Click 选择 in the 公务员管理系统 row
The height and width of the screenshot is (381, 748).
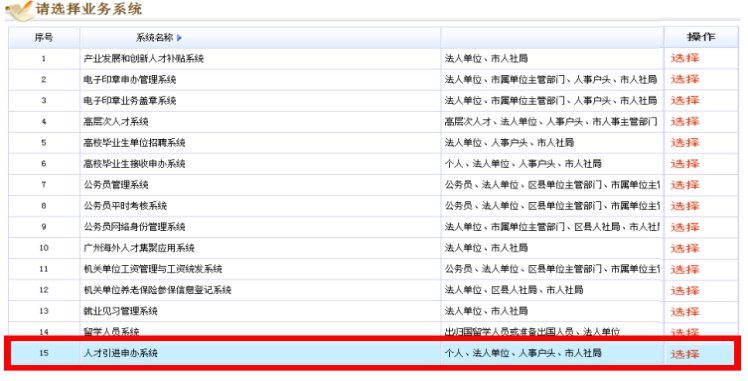click(x=685, y=185)
